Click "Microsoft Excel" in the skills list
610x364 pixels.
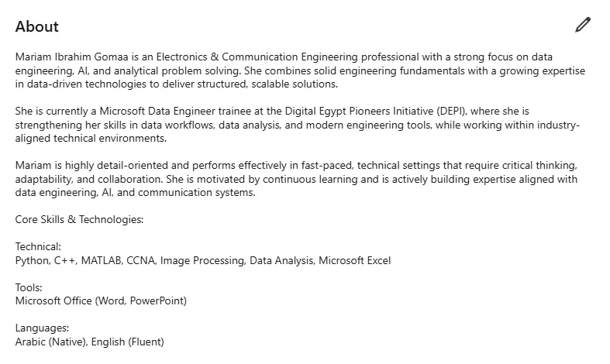[355, 260]
